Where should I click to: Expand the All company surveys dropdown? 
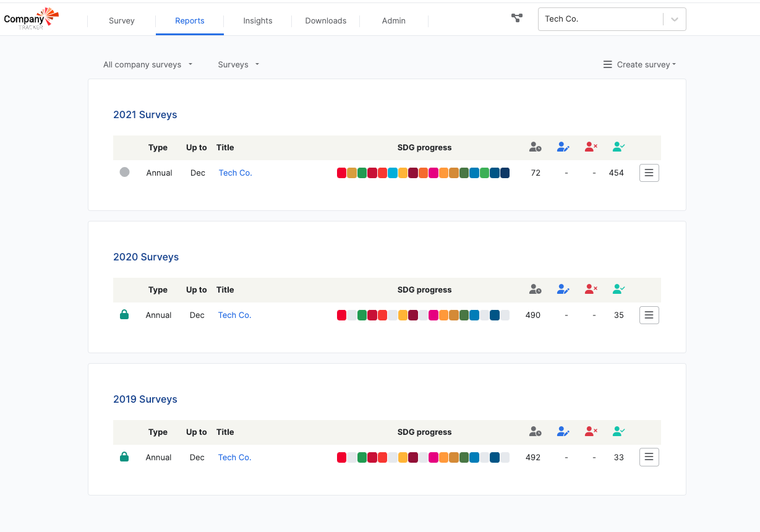(148, 64)
